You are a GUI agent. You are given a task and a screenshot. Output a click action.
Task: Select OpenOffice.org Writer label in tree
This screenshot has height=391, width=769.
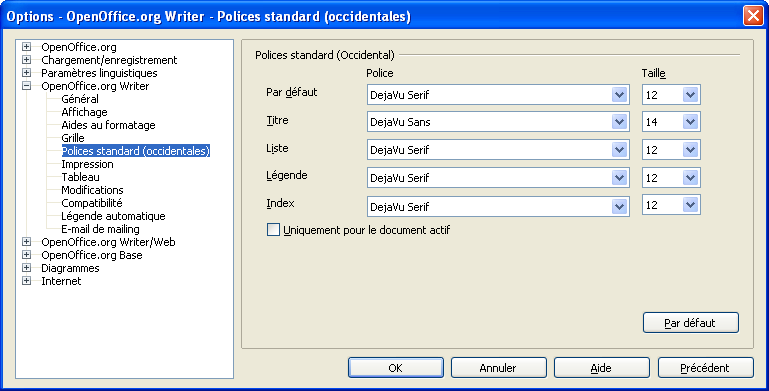click(95, 86)
